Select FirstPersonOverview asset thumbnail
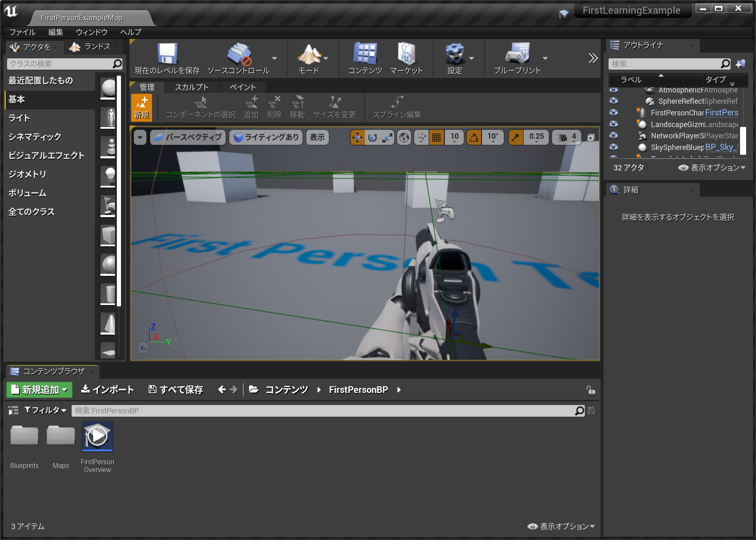 pyautogui.click(x=97, y=436)
